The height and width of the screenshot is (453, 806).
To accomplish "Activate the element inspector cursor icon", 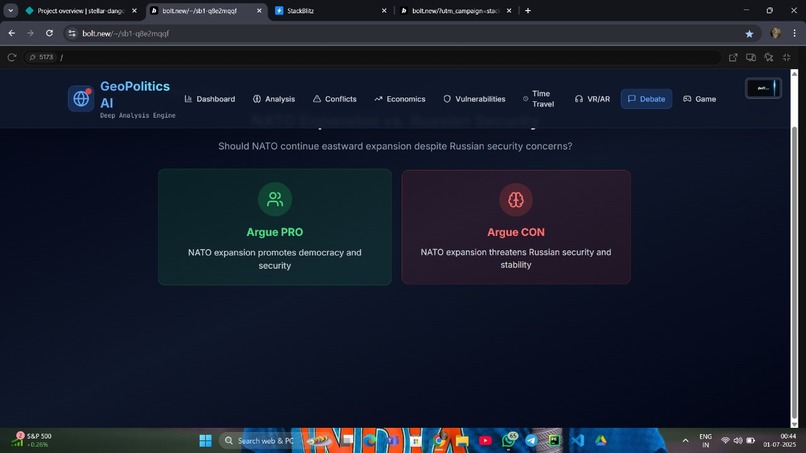I will [768, 57].
